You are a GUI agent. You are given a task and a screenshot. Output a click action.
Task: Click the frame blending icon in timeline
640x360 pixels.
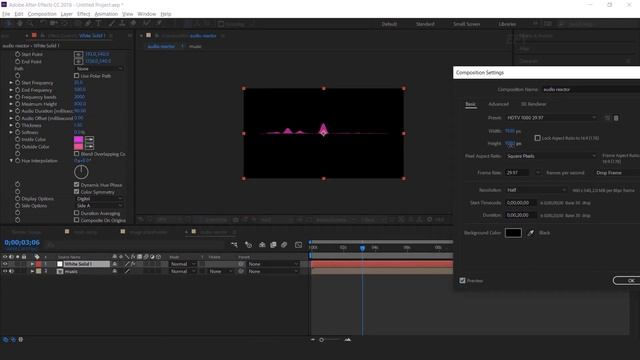273,244
